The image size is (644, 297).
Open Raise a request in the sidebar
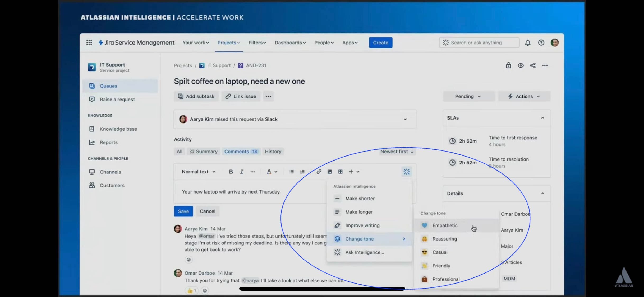(120, 99)
